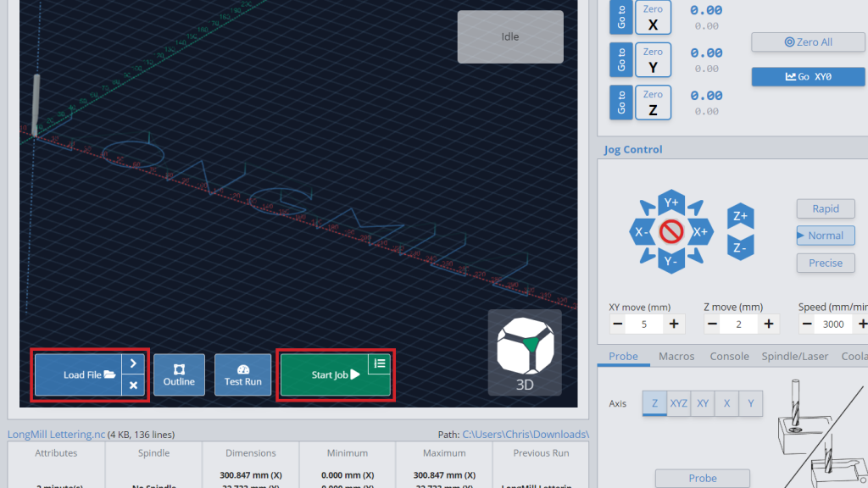
Task: Click the Zero All button
Action: pyautogui.click(x=808, y=42)
